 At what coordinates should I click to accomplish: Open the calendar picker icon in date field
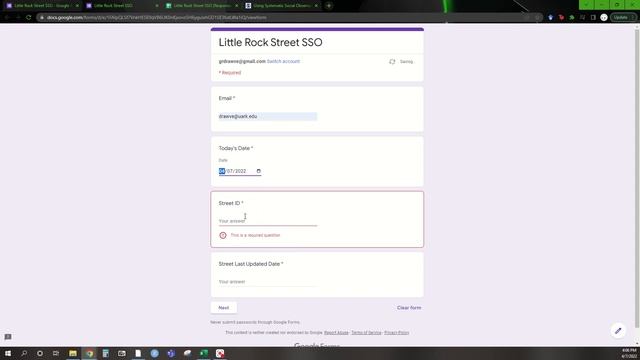click(258, 171)
